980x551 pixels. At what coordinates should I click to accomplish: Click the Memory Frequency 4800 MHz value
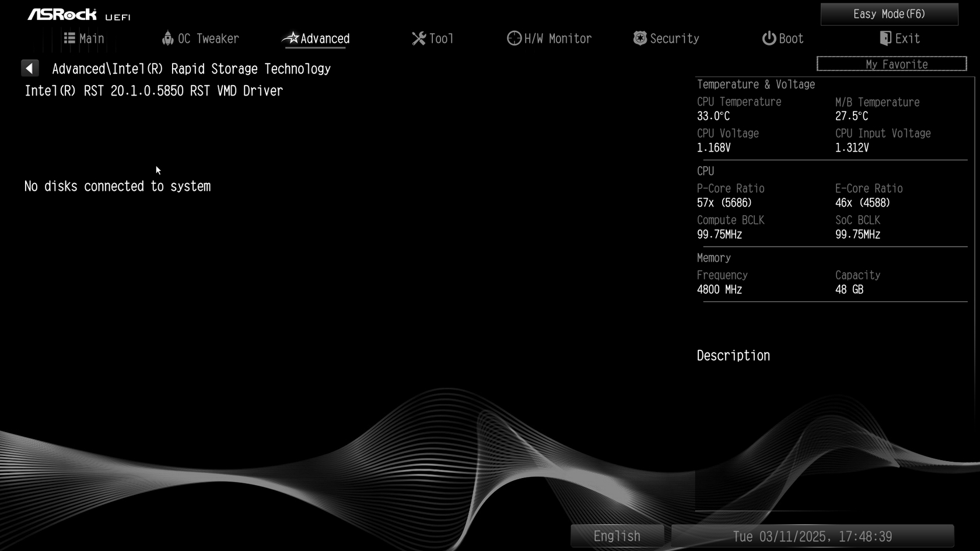pyautogui.click(x=720, y=289)
